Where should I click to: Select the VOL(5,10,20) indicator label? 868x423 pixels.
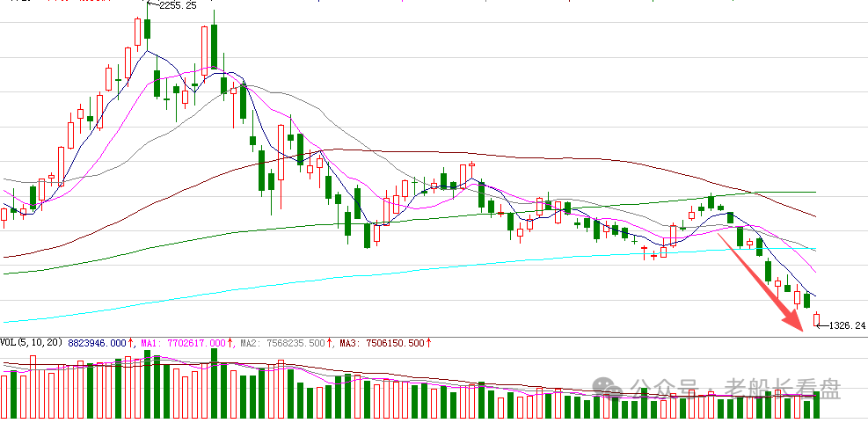click(32, 343)
